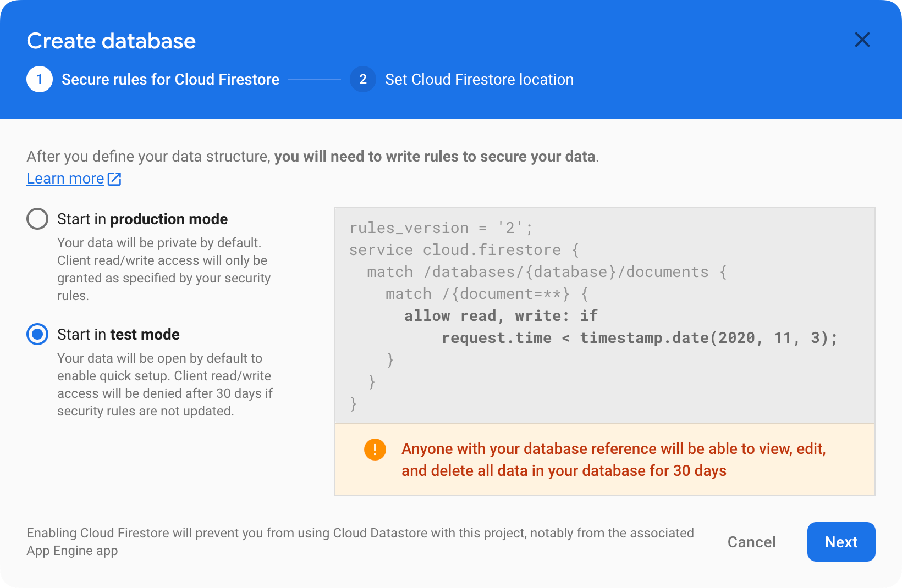Click the "Start in production mode" label
902x588 pixels.
(142, 219)
